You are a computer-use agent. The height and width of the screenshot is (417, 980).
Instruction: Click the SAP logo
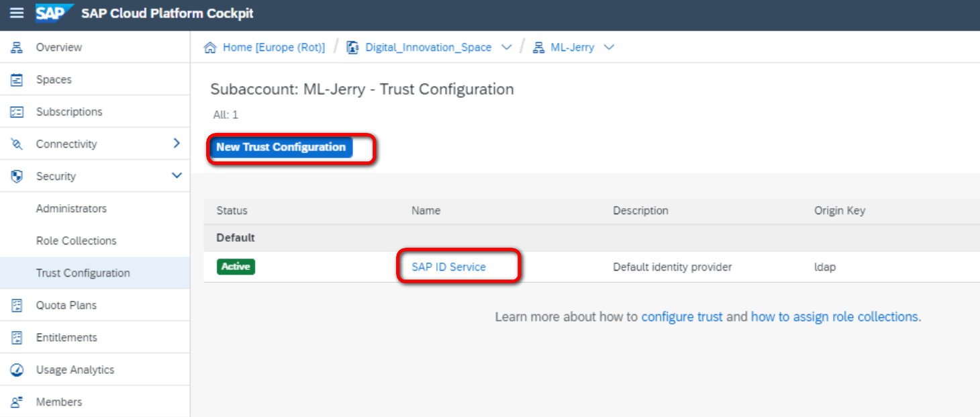pyautogui.click(x=54, y=13)
